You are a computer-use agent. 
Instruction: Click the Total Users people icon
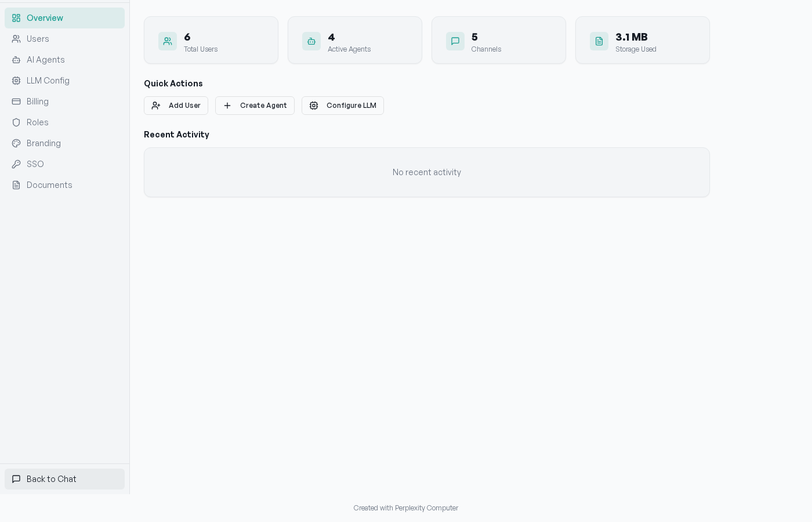click(x=168, y=41)
